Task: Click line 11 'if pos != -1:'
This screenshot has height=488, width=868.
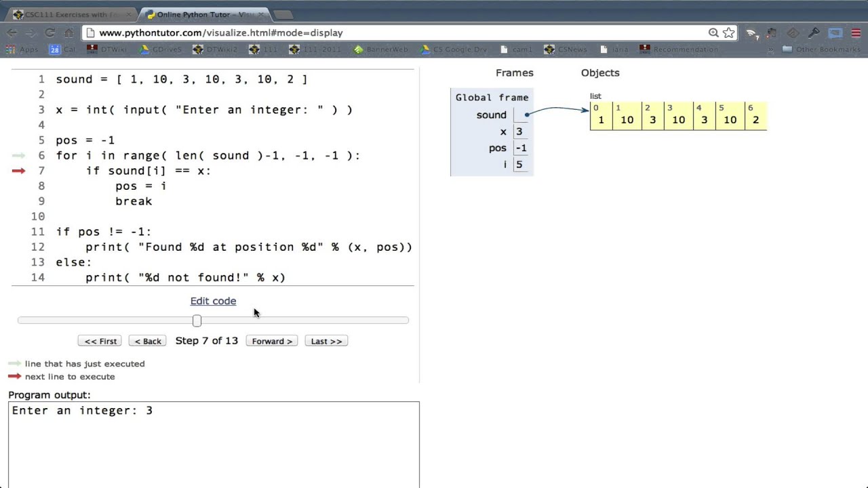Action: [104, 232]
